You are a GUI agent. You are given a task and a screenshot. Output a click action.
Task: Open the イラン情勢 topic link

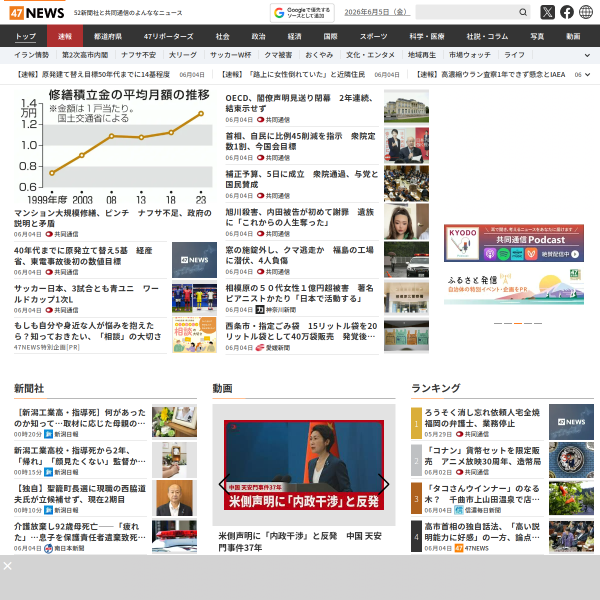[x=32, y=55]
